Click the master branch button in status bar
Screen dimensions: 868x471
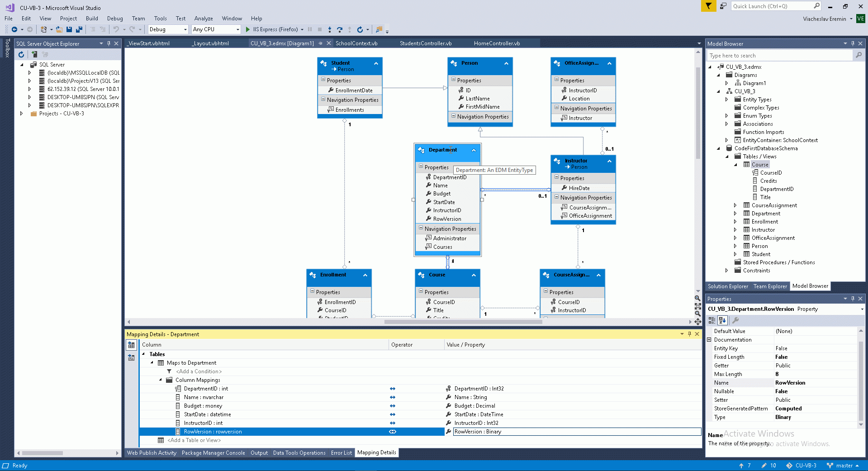pos(842,466)
